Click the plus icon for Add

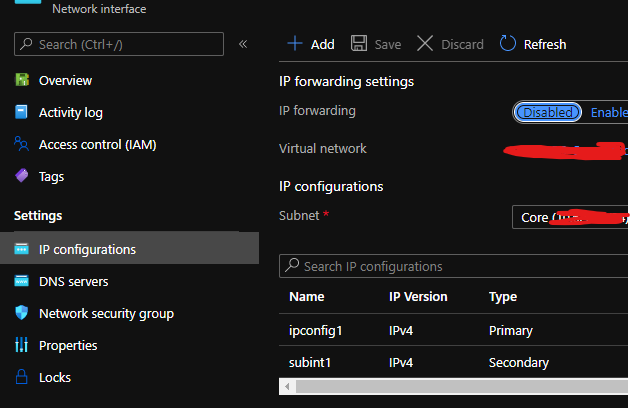point(295,43)
